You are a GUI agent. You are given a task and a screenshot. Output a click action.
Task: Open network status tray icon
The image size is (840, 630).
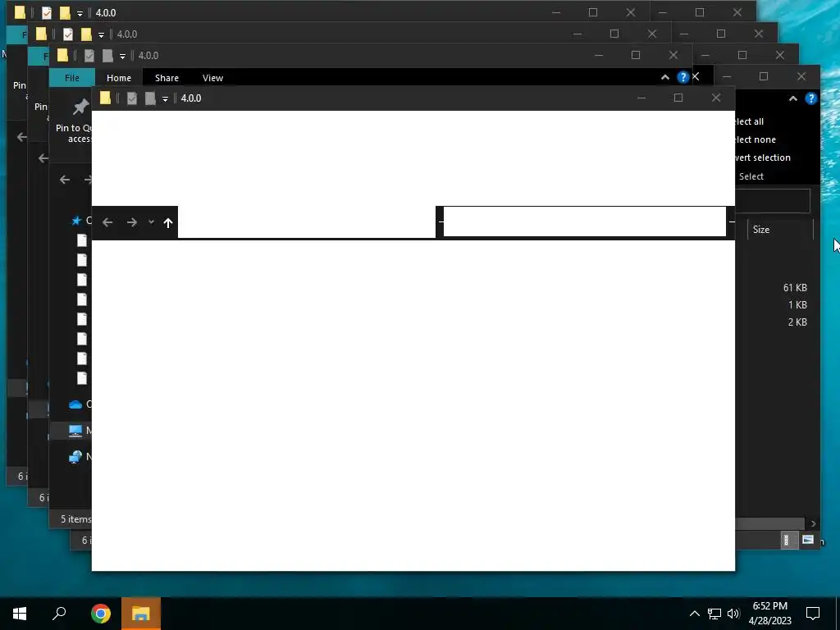[x=714, y=614]
